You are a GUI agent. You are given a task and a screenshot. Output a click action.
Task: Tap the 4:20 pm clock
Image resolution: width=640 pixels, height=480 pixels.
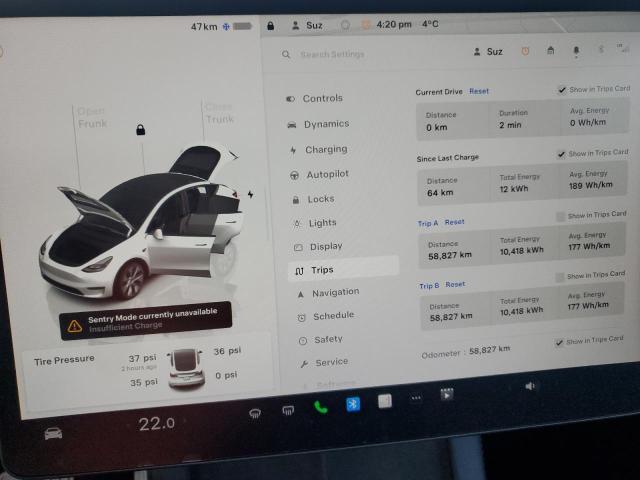pos(393,24)
